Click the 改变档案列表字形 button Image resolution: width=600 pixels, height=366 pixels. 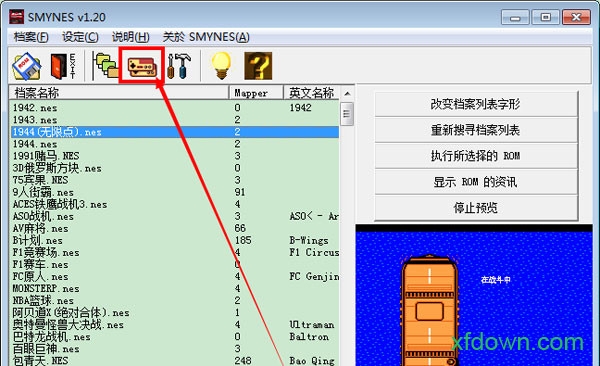pos(476,104)
